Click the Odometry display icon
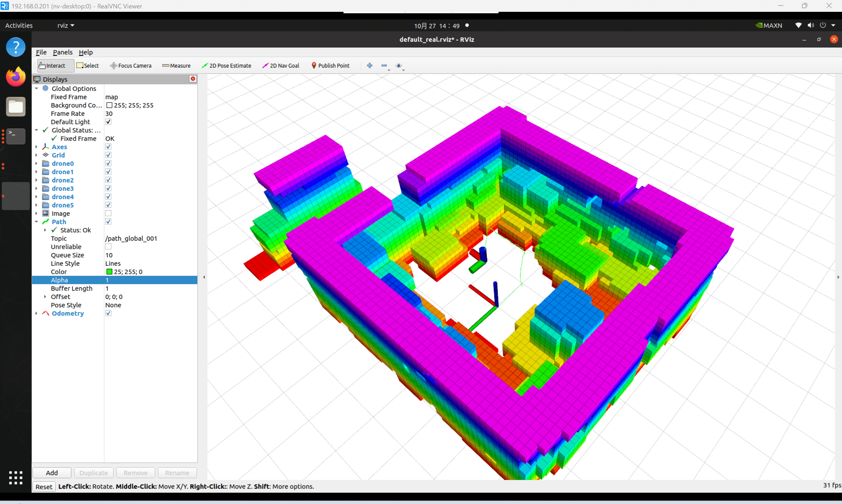 (46, 313)
